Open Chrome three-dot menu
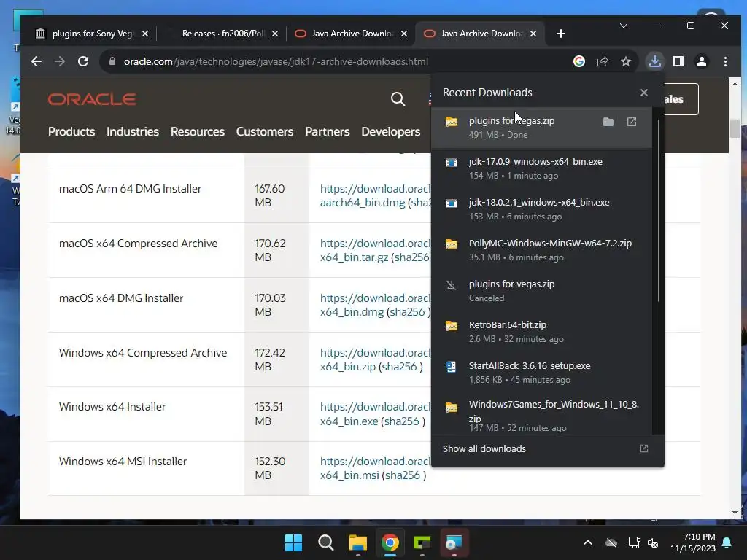 (725, 61)
